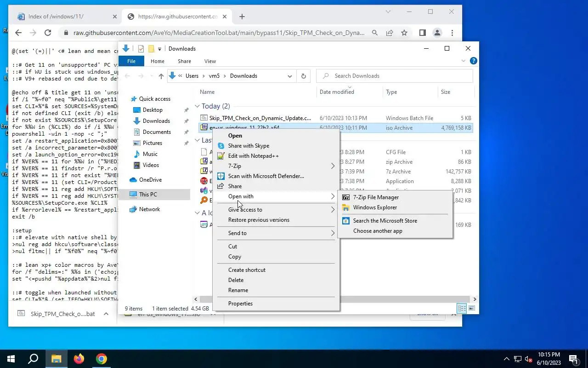Viewport: 588px width, 368px height.
Task: Click vm5 in the address breadcrumb
Action: pyautogui.click(x=214, y=76)
